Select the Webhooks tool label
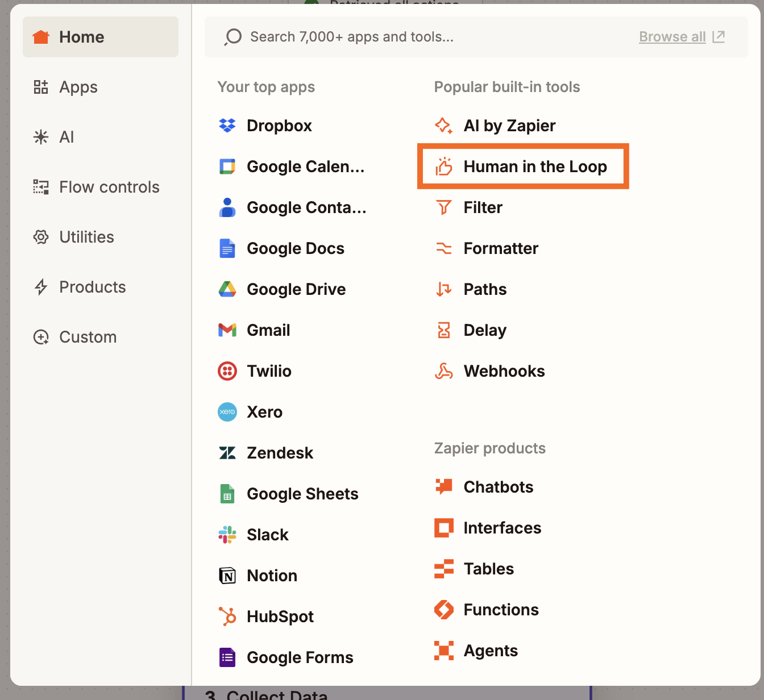The width and height of the screenshot is (764, 700). [x=504, y=371]
